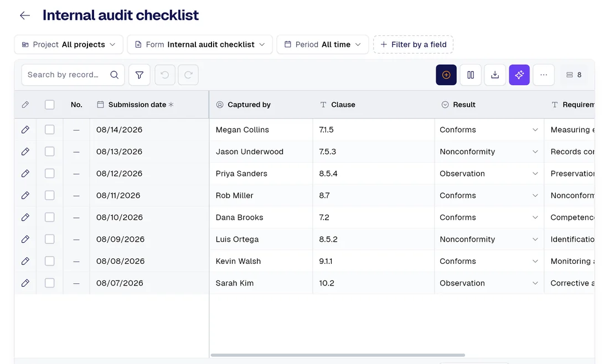Select the 08/07/2026 row checkbox
The image size is (609, 364).
(x=50, y=283)
